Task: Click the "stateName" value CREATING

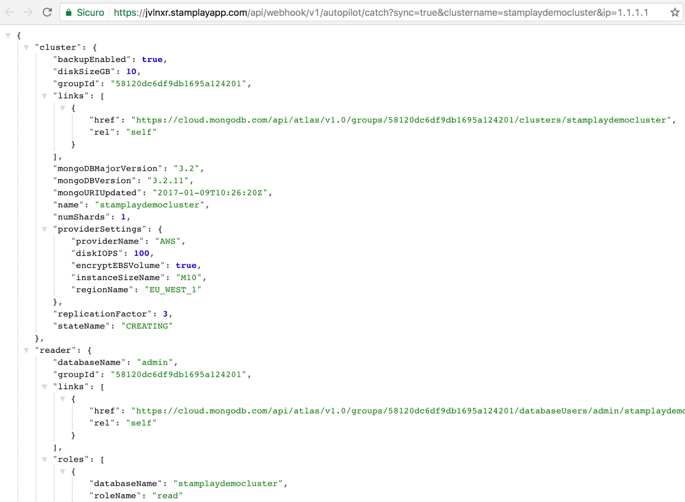Action: click(x=147, y=326)
